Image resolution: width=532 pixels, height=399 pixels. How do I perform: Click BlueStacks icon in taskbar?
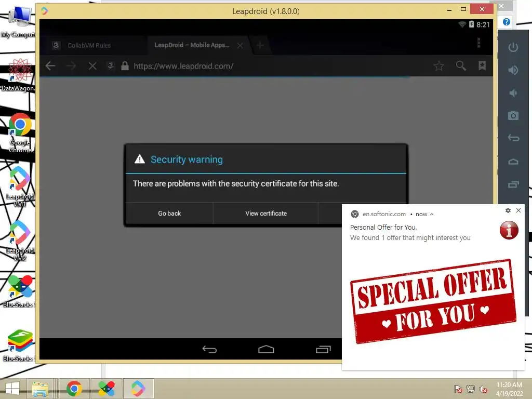(x=106, y=389)
